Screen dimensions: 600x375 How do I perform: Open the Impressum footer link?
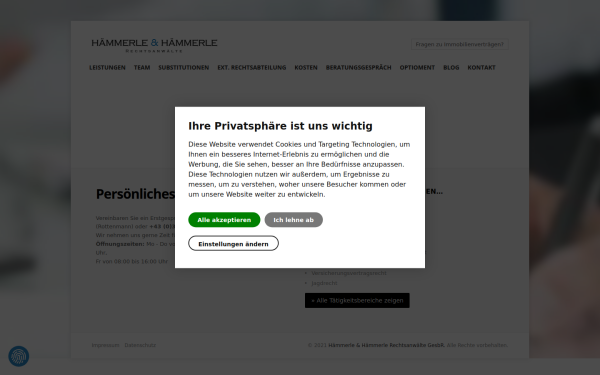pyautogui.click(x=105, y=345)
